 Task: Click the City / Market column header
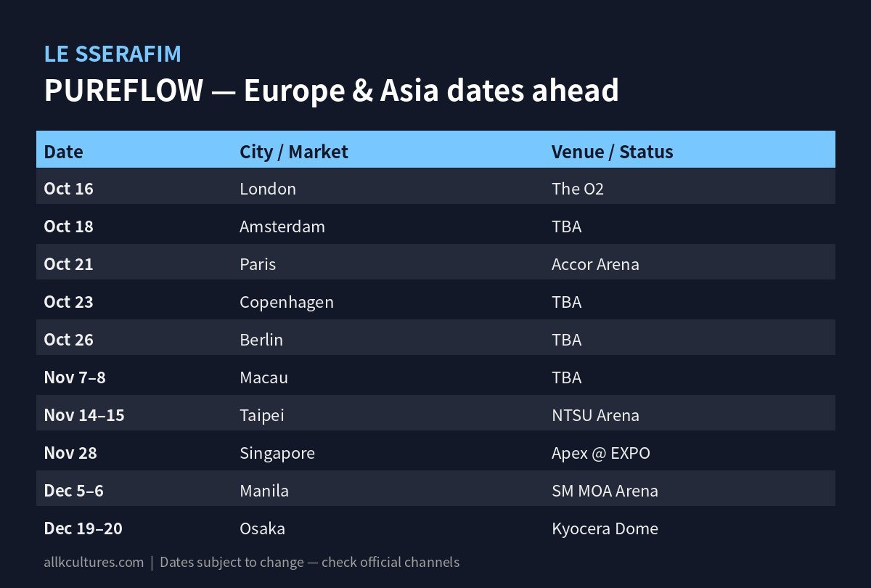click(294, 152)
